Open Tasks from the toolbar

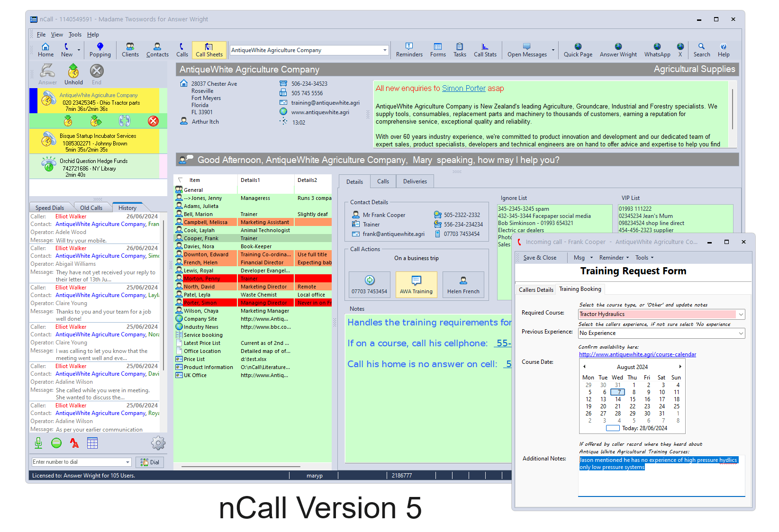460,50
